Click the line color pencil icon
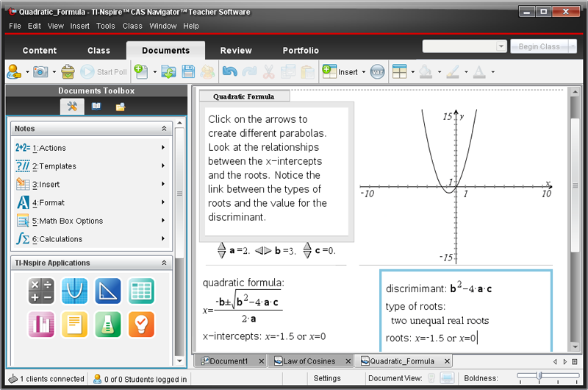Viewport: 588px width, 390px height. [x=453, y=71]
